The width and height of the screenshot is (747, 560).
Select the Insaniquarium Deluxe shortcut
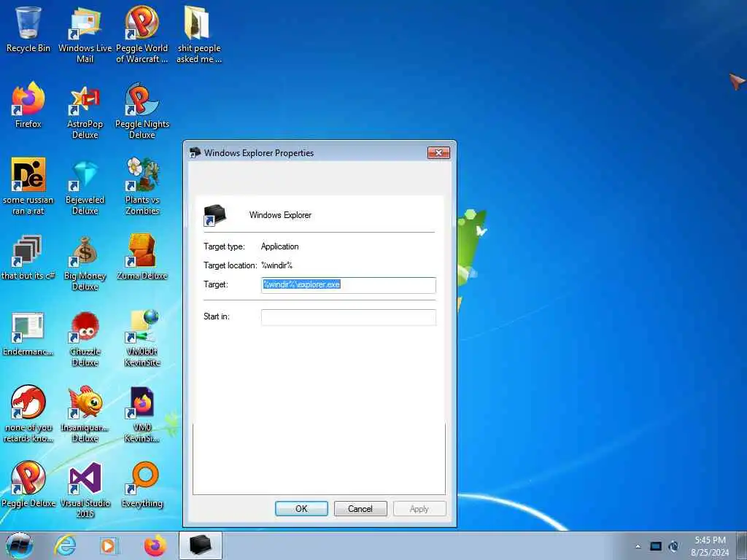[x=85, y=414]
